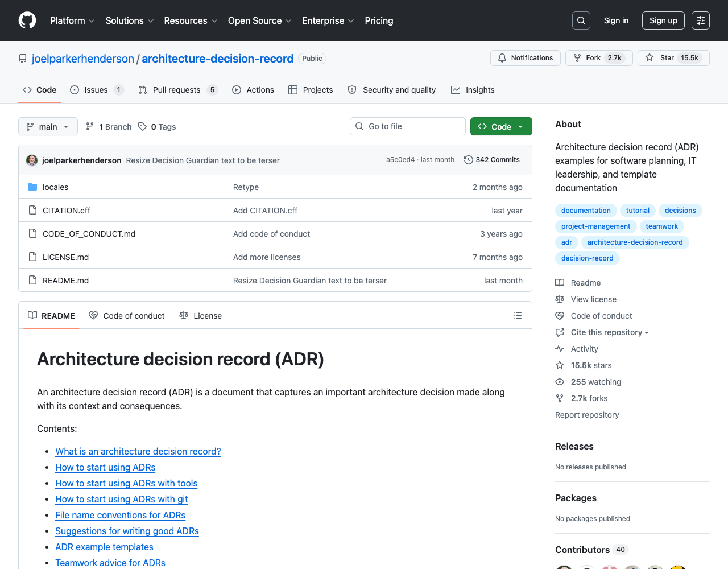728x569 pixels.
Task: Click the Sign up button
Action: click(663, 20)
